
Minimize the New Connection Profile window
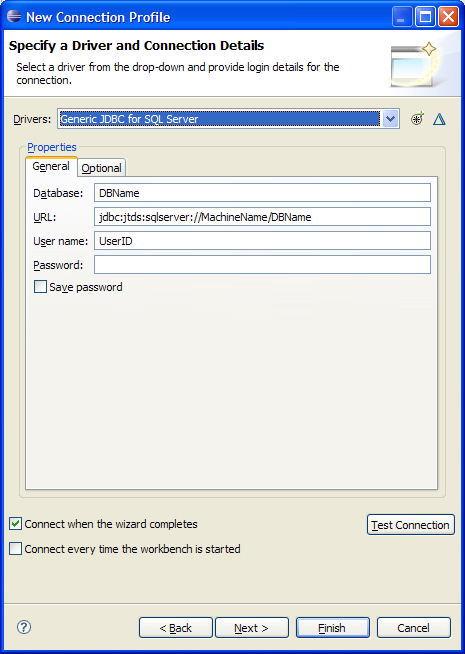(402, 17)
